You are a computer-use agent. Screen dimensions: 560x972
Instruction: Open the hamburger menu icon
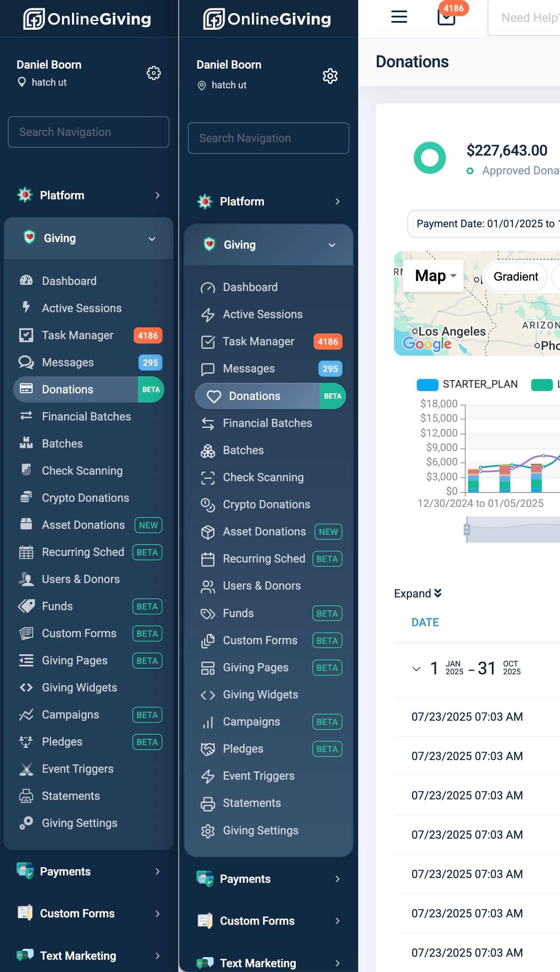[x=399, y=17]
